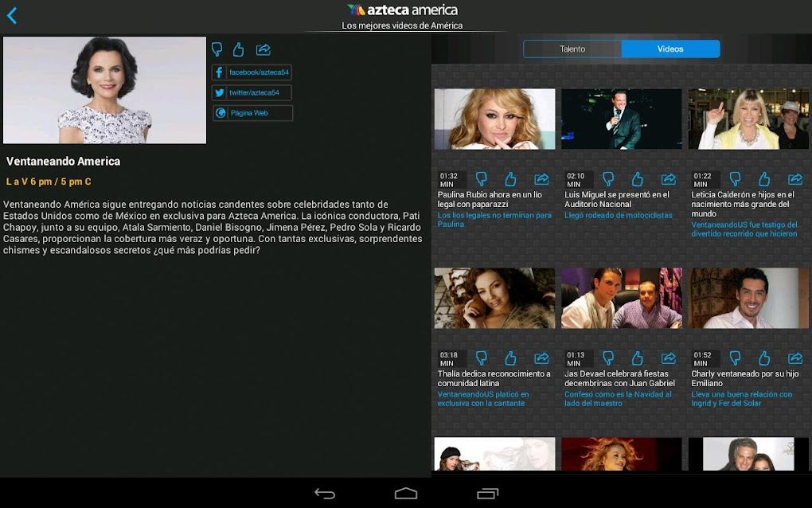This screenshot has width=812, height=508.
Task: Select schedule 'L a V 6 pm / 5 pm C'
Action: tap(49, 182)
